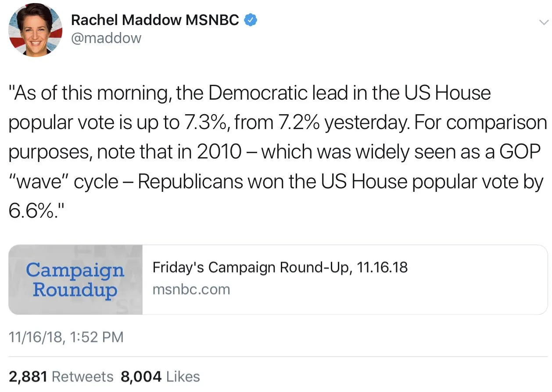Click the 11/16/18, 1:52 PM timestamp
552x392 pixels.
66,337
